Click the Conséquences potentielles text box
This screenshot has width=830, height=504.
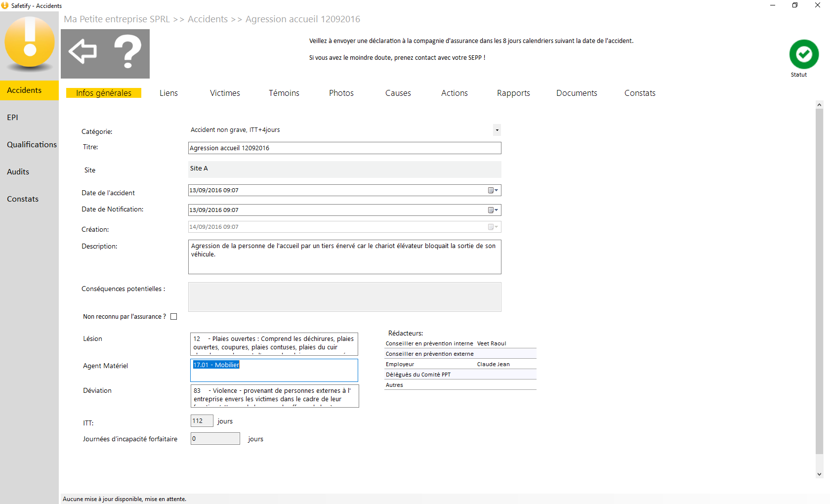[x=345, y=297]
